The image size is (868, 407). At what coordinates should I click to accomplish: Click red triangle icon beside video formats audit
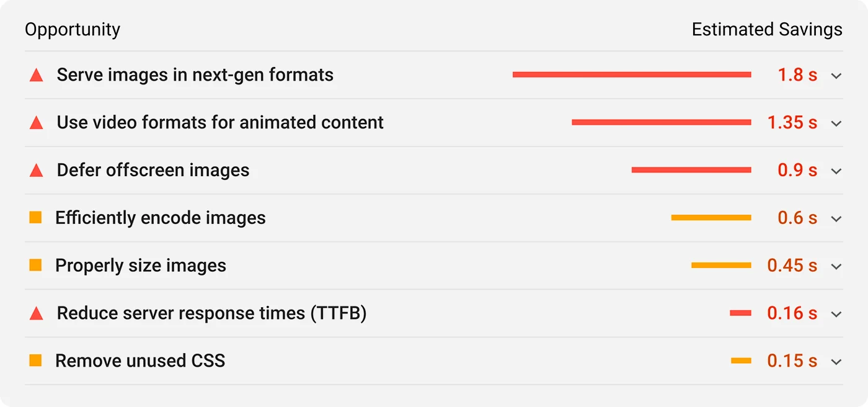(x=37, y=123)
